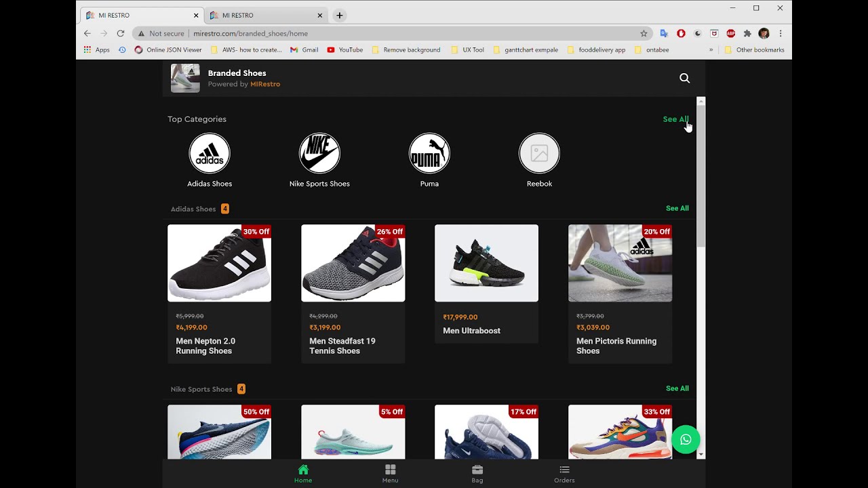The image size is (868, 488).
Task: Click the browser forward arrow
Action: (x=104, y=33)
